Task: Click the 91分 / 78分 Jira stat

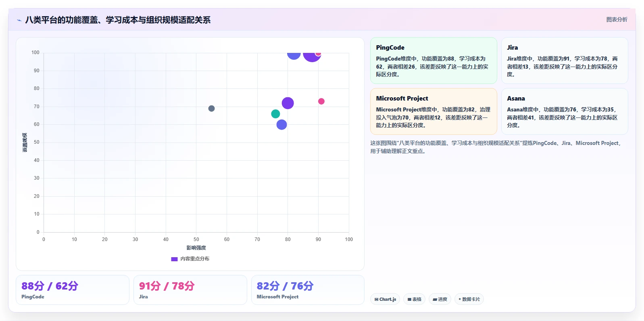Action: [190, 290]
